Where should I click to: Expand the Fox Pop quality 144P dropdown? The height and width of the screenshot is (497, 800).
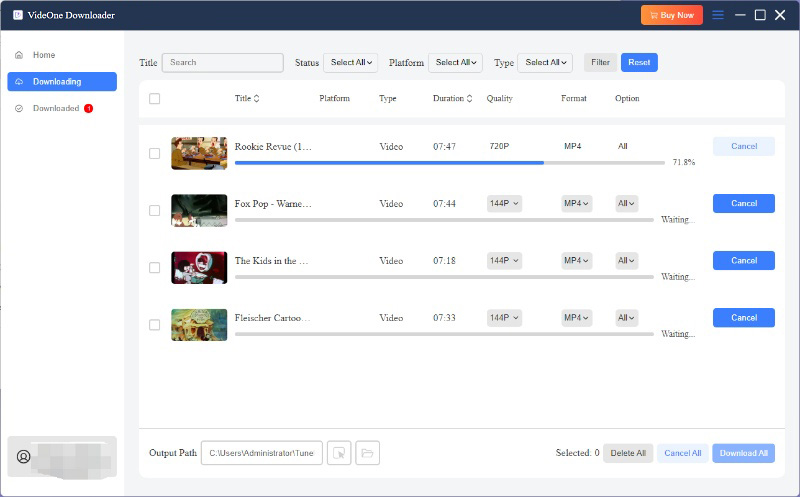coord(504,203)
